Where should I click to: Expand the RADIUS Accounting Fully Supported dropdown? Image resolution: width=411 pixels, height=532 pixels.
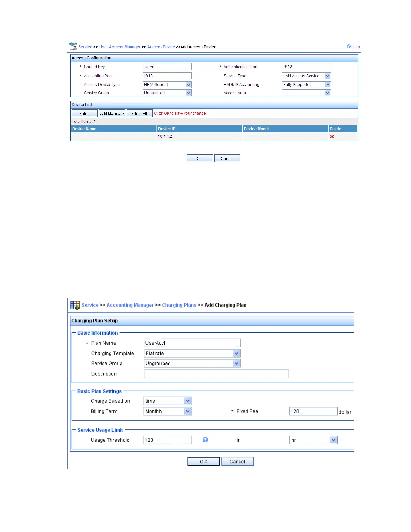(x=307, y=85)
